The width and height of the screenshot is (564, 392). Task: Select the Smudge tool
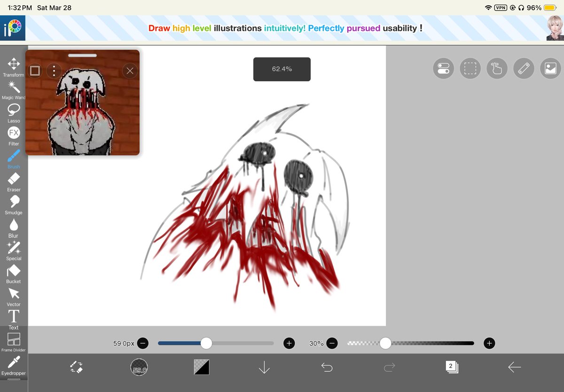click(14, 205)
